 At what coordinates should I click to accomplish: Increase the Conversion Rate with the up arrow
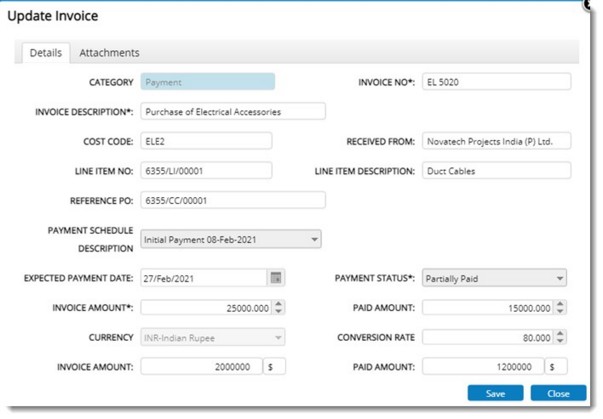(x=560, y=333)
